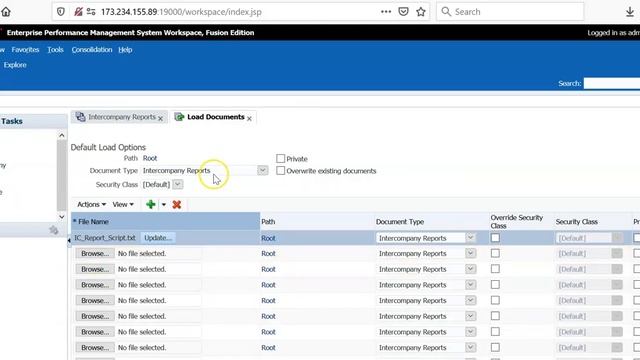Click Browse in the third empty row
This screenshot has height=360, width=640.
[x=95, y=285]
